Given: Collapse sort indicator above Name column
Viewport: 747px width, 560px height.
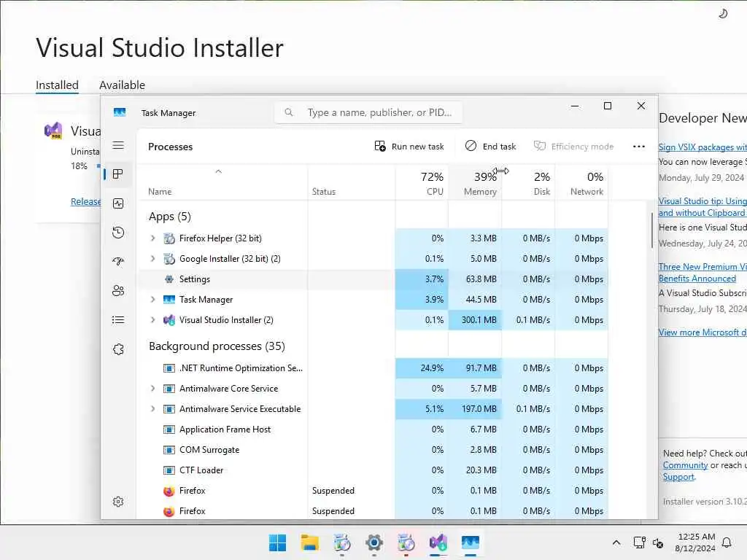Looking at the screenshot, I should (x=219, y=171).
